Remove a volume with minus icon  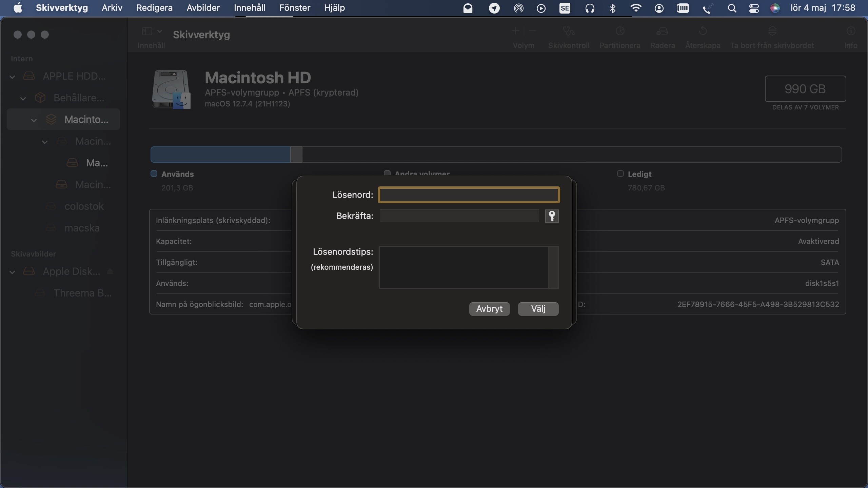click(532, 31)
